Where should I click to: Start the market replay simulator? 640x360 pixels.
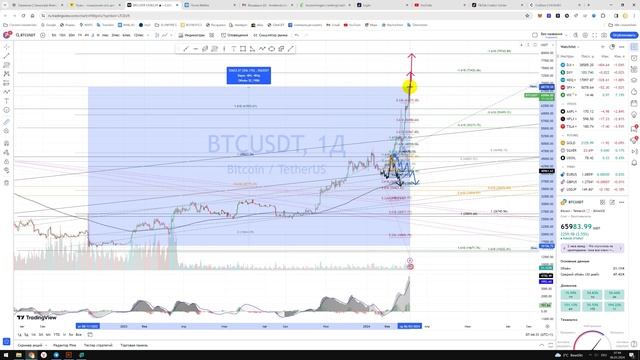(x=270, y=36)
